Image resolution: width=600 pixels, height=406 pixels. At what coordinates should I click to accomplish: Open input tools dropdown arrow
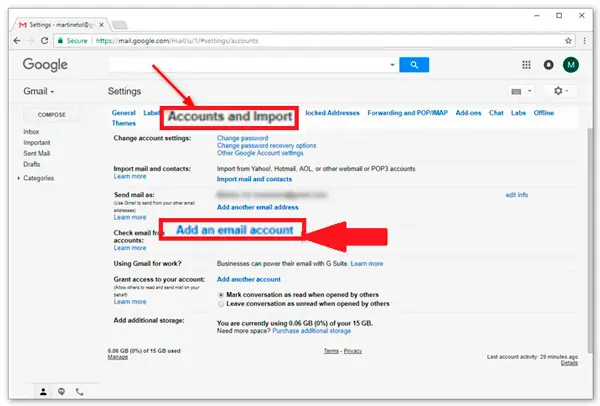pos(530,91)
